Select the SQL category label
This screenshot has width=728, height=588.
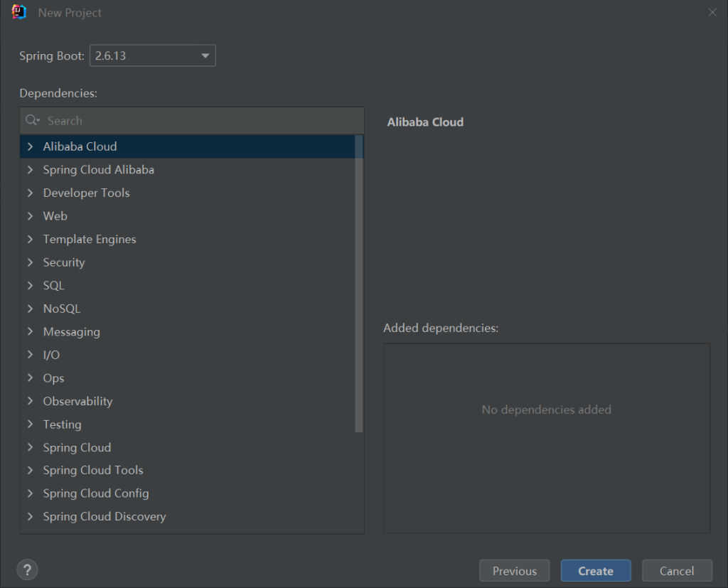(54, 286)
